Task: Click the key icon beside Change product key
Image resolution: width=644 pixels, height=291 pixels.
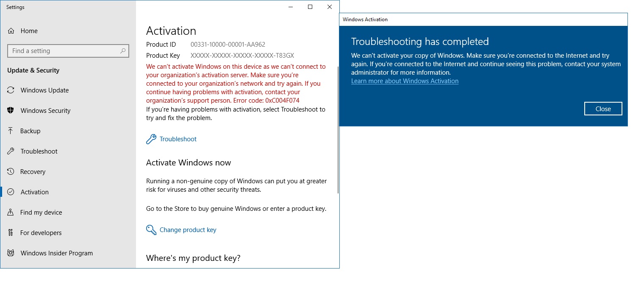Action: click(x=151, y=230)
